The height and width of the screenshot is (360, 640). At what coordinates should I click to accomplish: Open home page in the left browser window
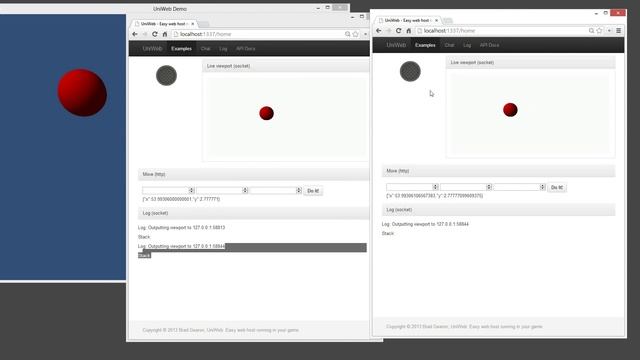click(165, 34)
